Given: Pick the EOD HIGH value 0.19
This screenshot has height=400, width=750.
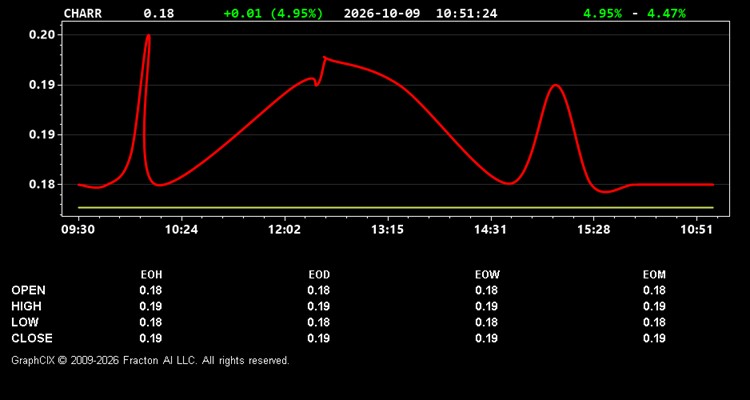Looking at the screenshot, I should pyautogui.click(x=319, y=306).
